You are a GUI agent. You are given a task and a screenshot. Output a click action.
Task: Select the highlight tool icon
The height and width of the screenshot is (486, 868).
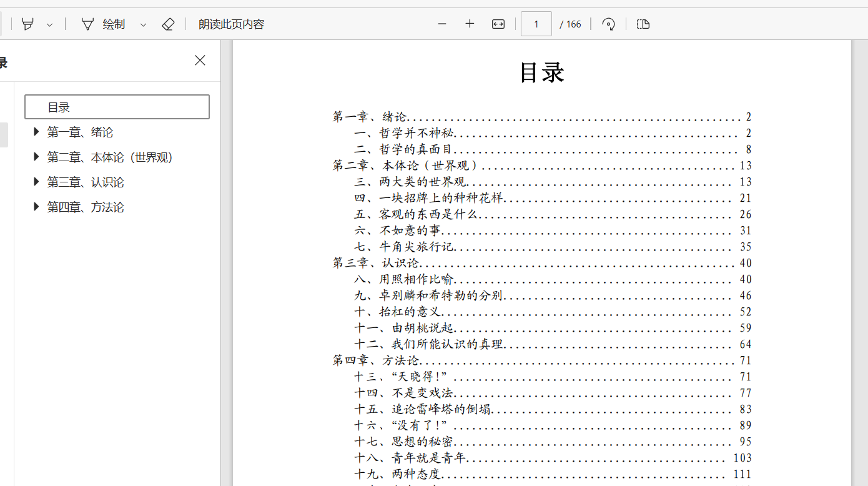(28, 24)
